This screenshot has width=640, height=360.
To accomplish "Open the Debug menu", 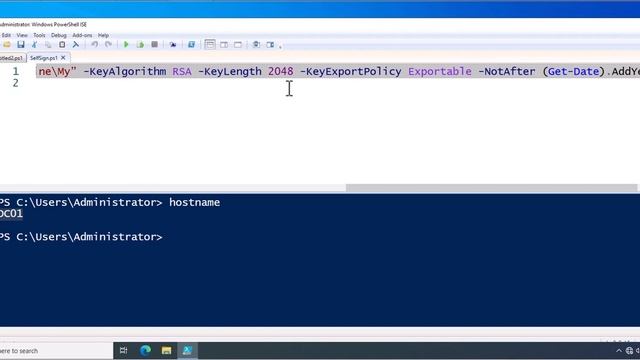I will coord(58,35).
